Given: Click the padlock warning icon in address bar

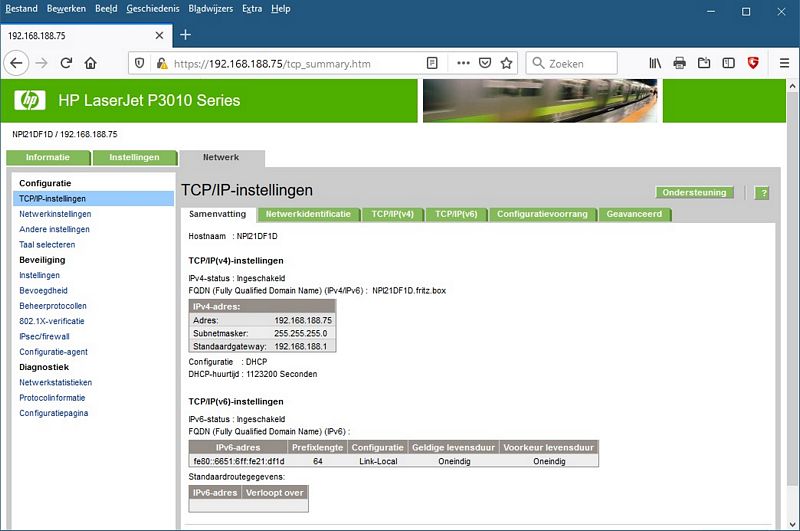Looking at the screenshot, I should point(162,63).
